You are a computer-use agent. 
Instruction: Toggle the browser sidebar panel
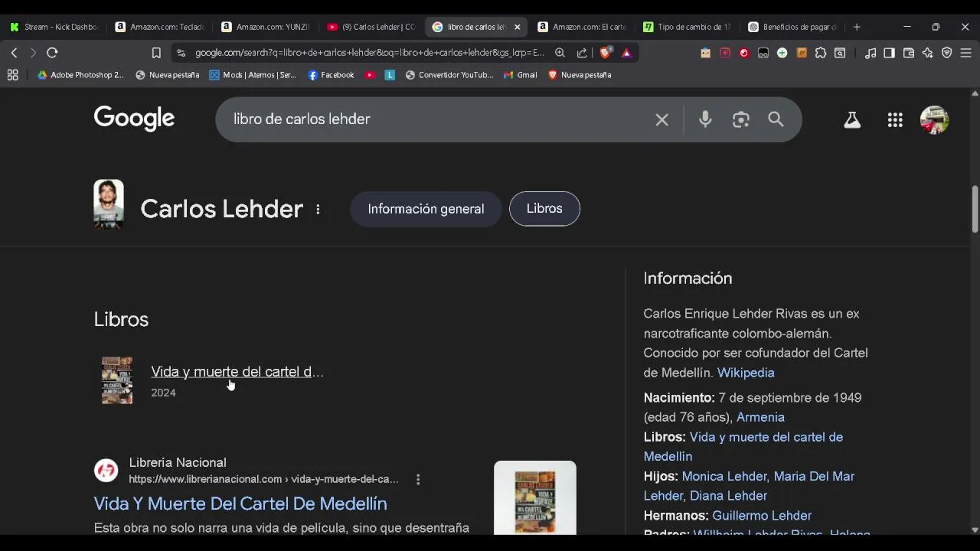coord(889,53)
